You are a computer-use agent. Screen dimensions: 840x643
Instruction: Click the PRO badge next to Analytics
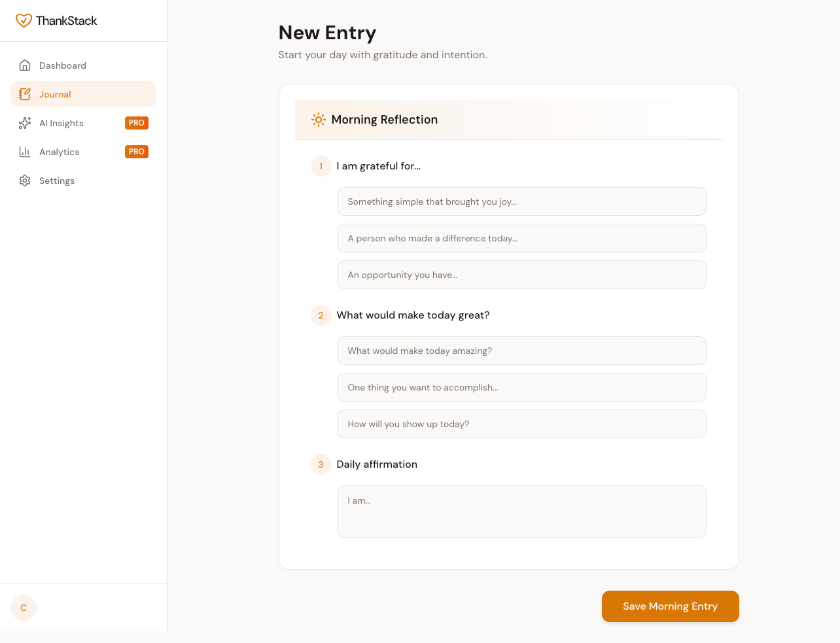[x=137, y=151]
